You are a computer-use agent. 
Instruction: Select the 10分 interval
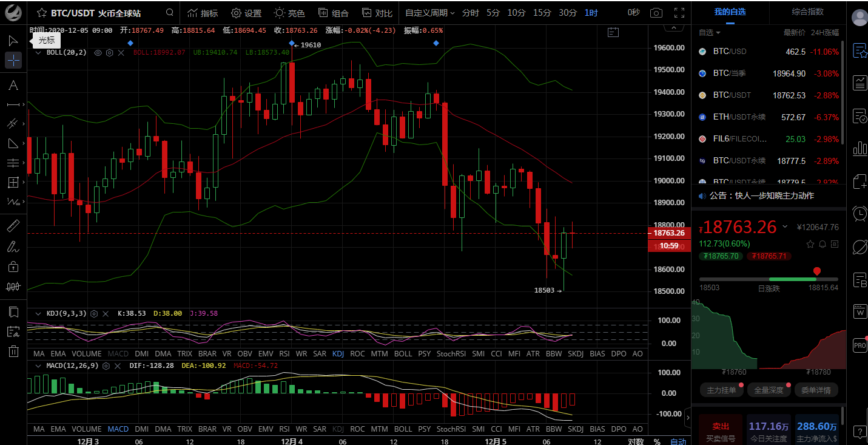516,13
